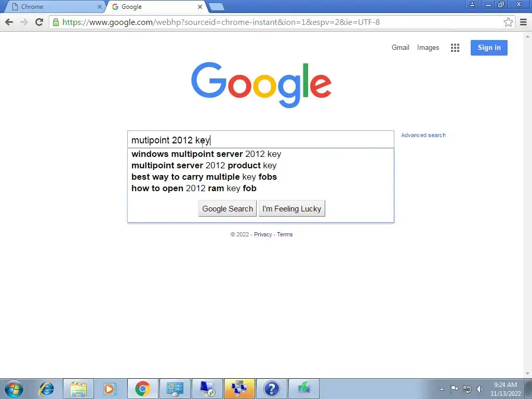Open Windows Explorer folder icon in taskbar
Screen dimensions: 532x399
[x=78, y=389]
